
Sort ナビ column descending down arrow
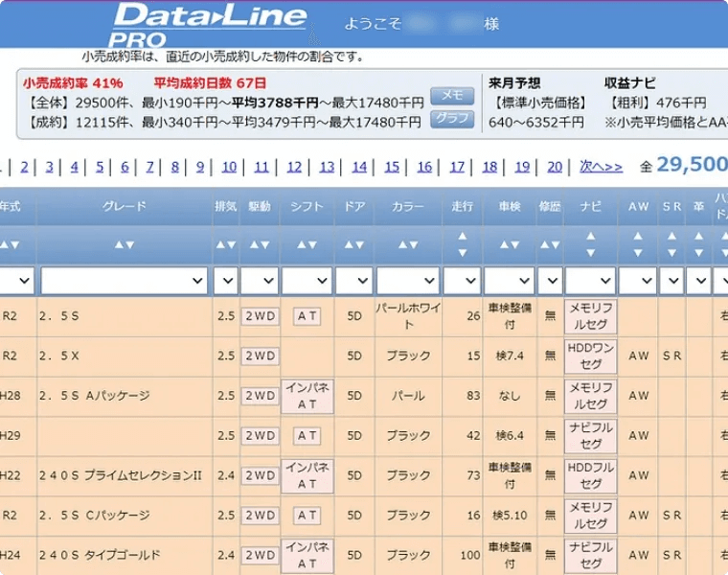tap(591, 253)
